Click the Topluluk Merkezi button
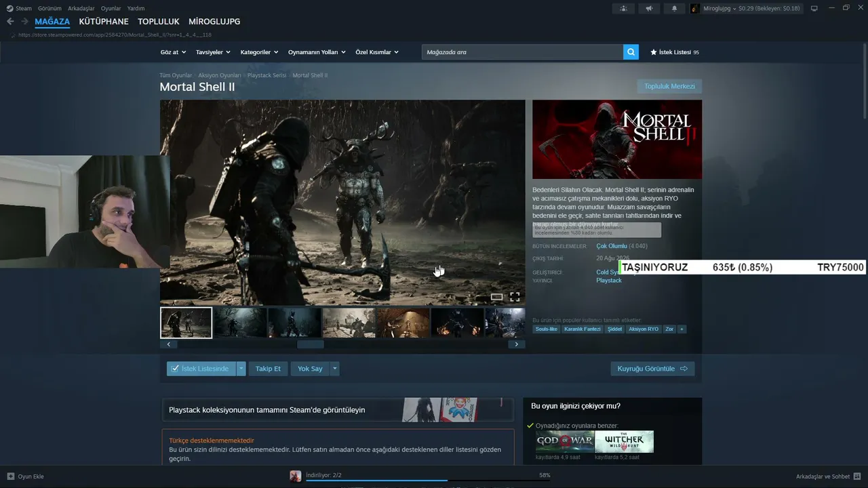The image size is (868, 488). click(x=669, y=86)
